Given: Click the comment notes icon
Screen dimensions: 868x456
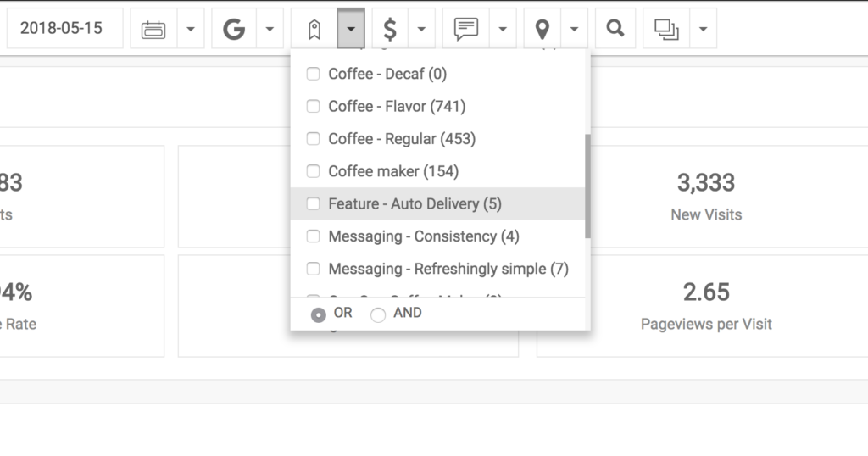Looking at the screenshot, I should point(466,28).
